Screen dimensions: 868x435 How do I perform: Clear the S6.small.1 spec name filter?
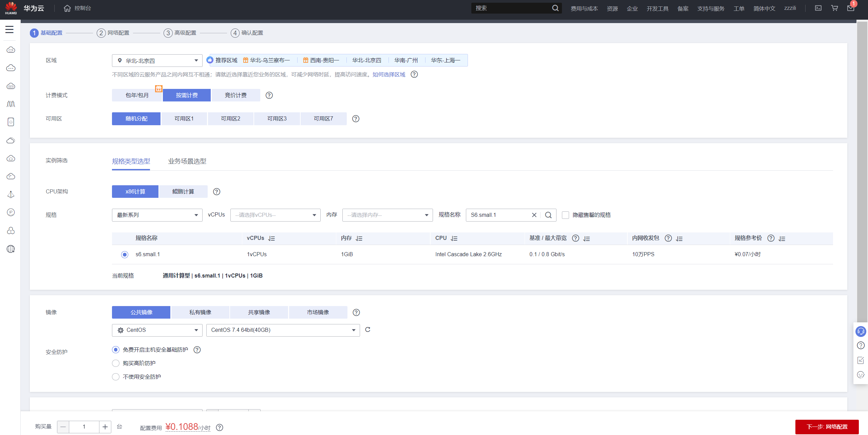(x=534, y=215)
